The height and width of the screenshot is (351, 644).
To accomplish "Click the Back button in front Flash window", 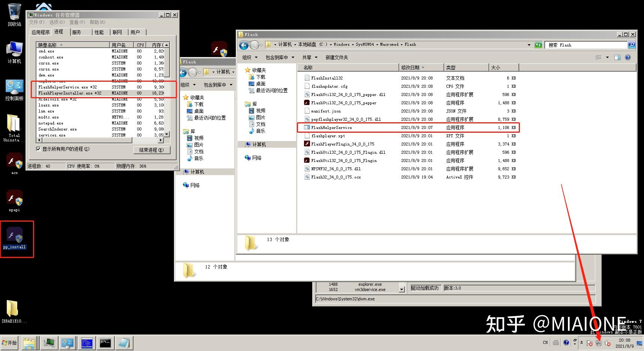I will point(244,45).
